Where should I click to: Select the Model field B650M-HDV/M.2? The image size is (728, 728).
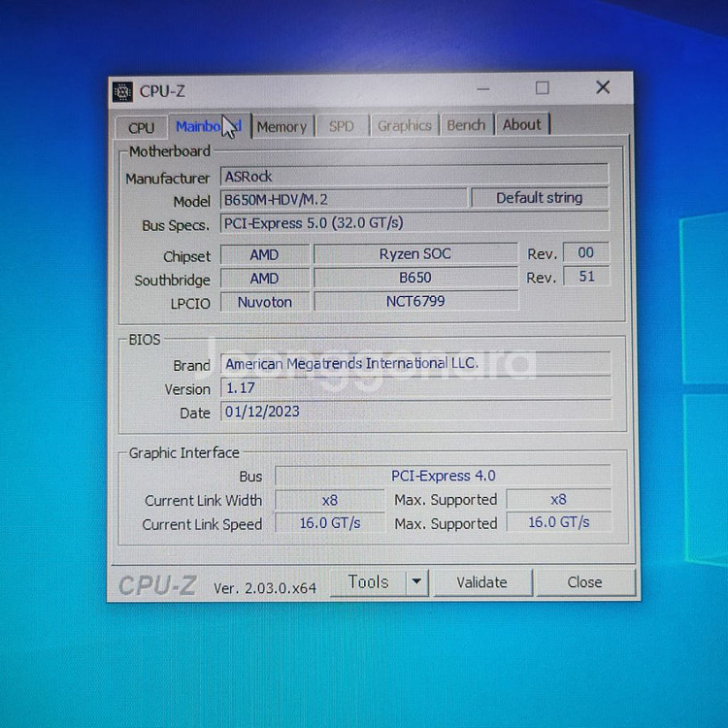click(344, 200)
